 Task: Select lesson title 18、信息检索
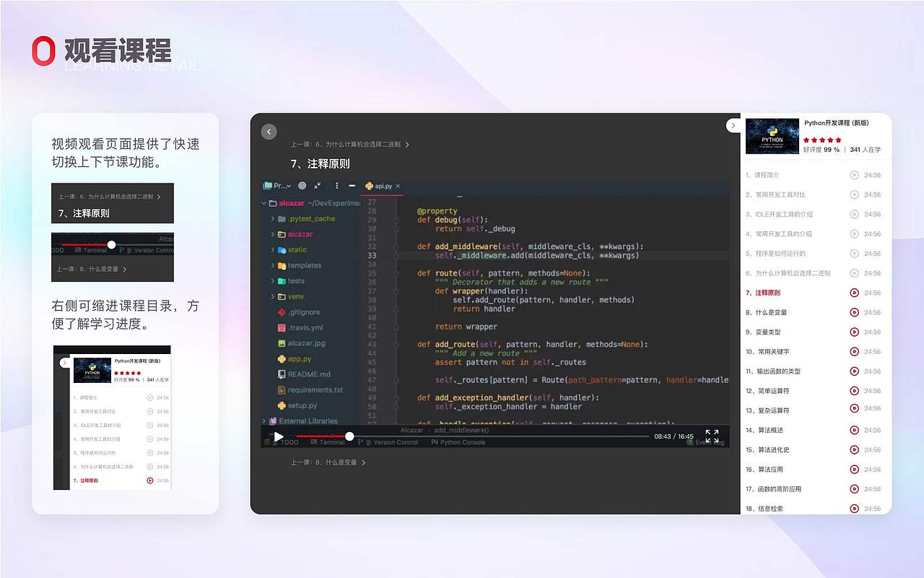click(764, 509)
